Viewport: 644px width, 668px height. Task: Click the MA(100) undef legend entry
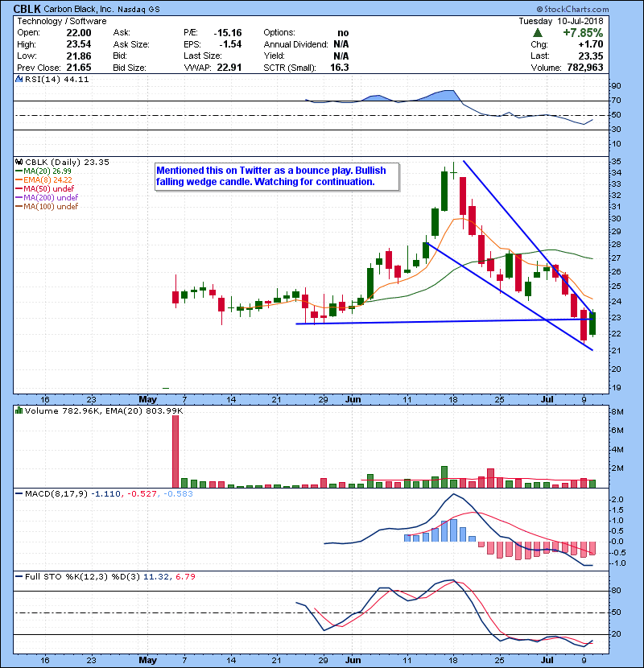(x=51, y=207)
